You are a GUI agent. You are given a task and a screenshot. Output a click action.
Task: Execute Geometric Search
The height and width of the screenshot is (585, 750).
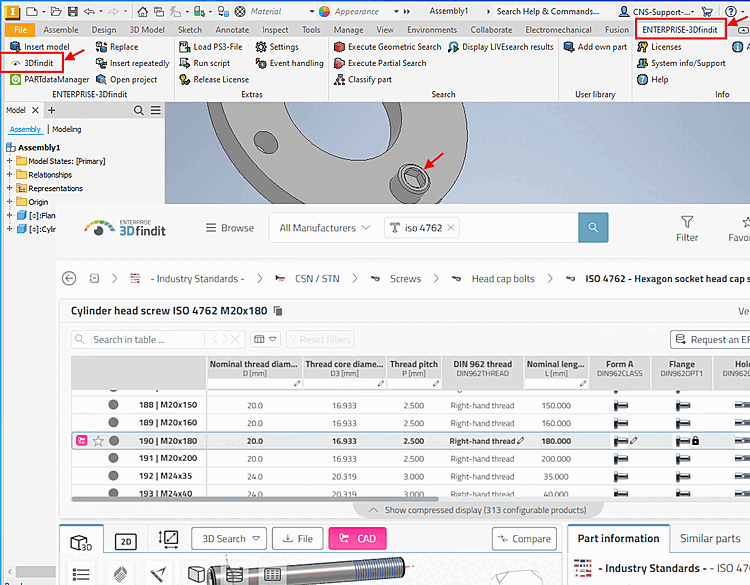coord(387,46)
